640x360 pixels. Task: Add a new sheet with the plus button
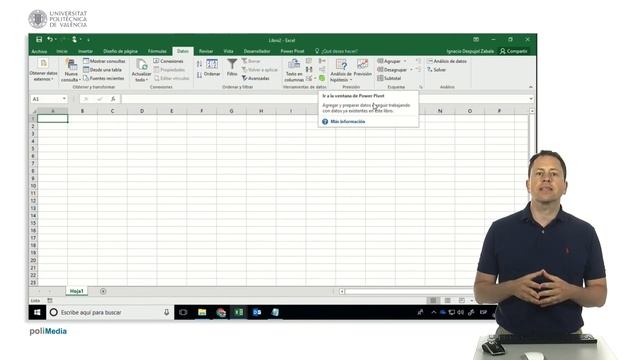coord(103,291)
